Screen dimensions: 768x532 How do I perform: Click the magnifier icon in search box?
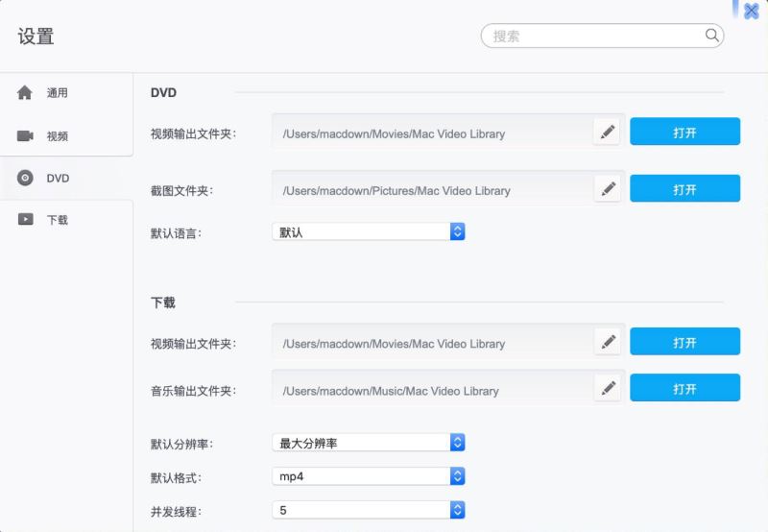tap(711, 36)
